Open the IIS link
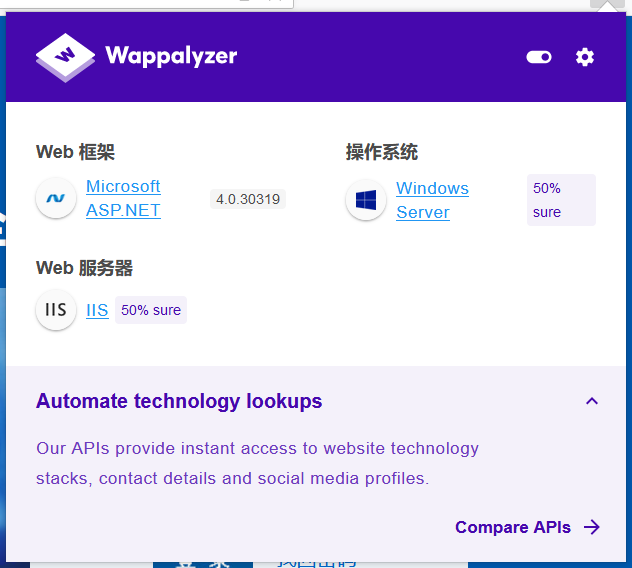 97,310
